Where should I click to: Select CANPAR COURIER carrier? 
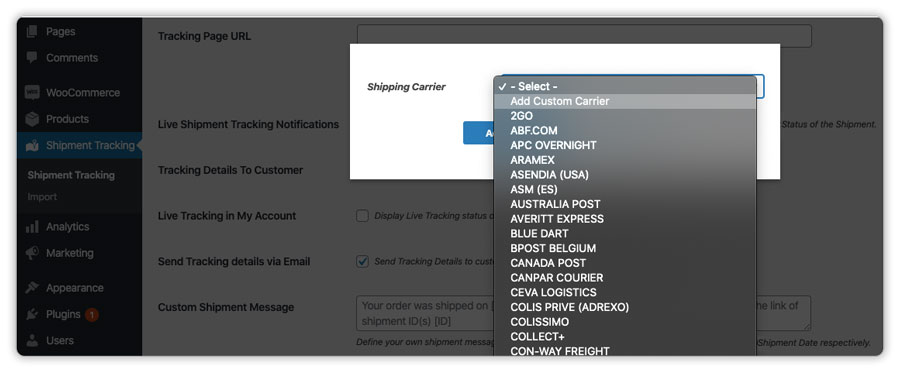(624, 277)
